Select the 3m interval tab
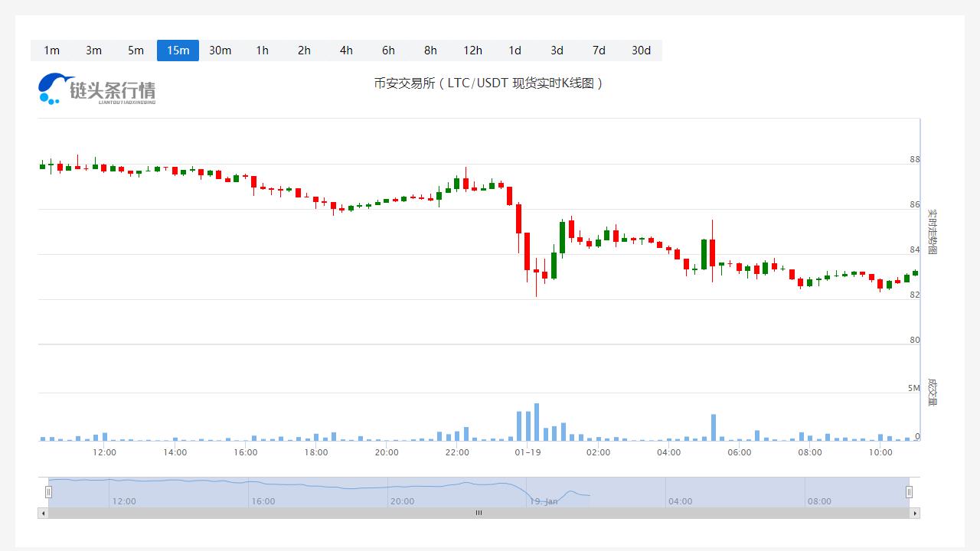This screenshot has width=980, height=551. [93, 51]
